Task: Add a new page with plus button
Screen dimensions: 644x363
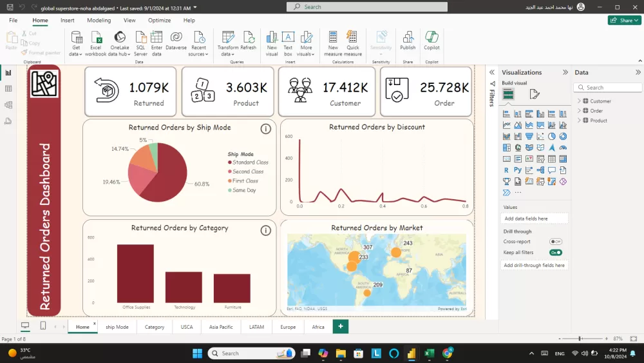Action: (x=340, y=326)
